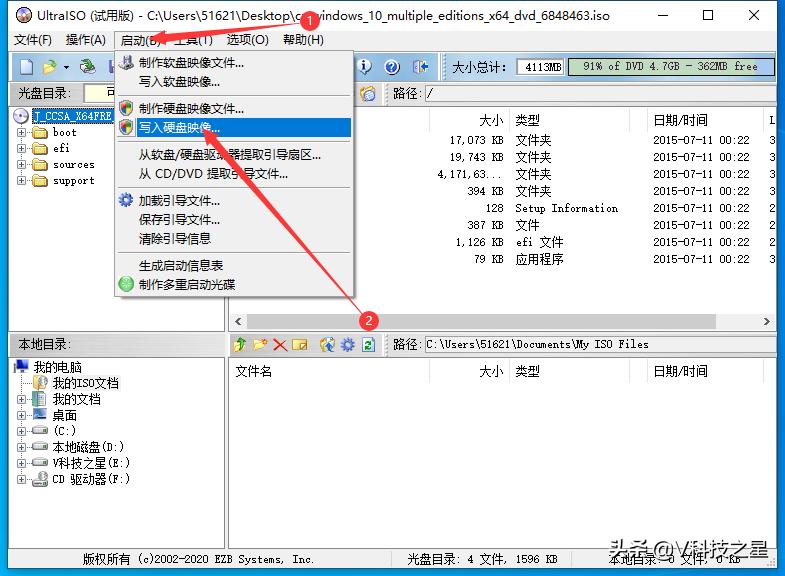This screenshot has width=785, height=576.
Task: Click the 大小 column header in lower list
Action: click(469, 371)
